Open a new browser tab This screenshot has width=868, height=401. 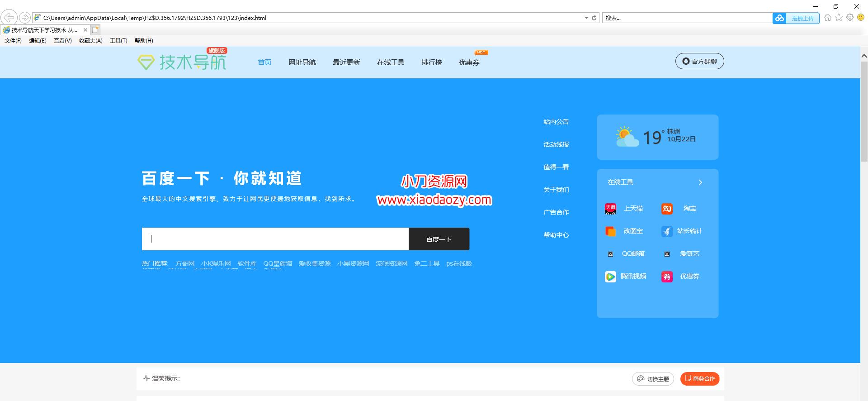point(95,30)
